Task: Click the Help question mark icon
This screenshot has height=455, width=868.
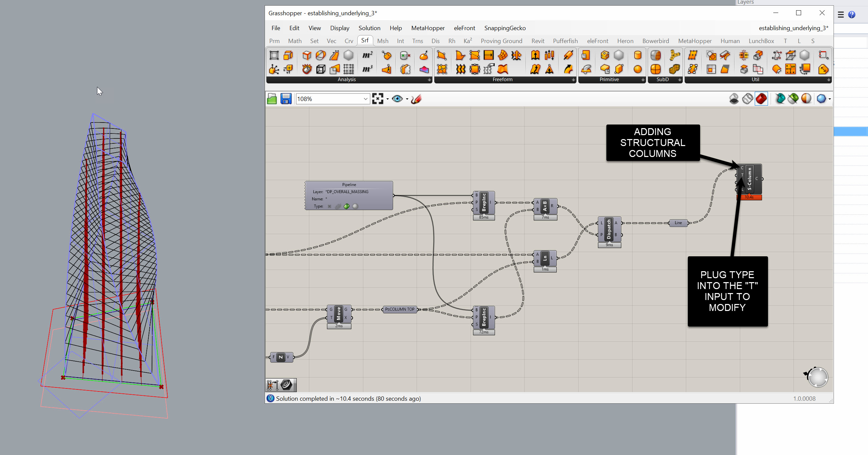Action: coord(851,15)
